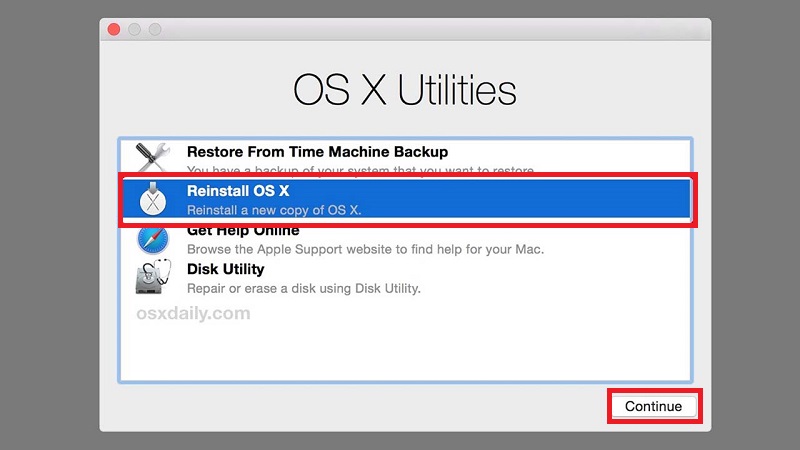Viewport: 800px width, 450px height.
Task: Select Restore From Time Machine Backup
Action: click(317, 152)
